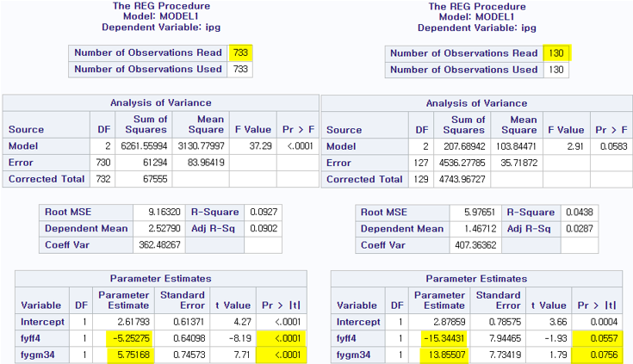Viewport: 633px width, 364px height.
Task: Select R-Square value 0.0438
Action: 580,213
